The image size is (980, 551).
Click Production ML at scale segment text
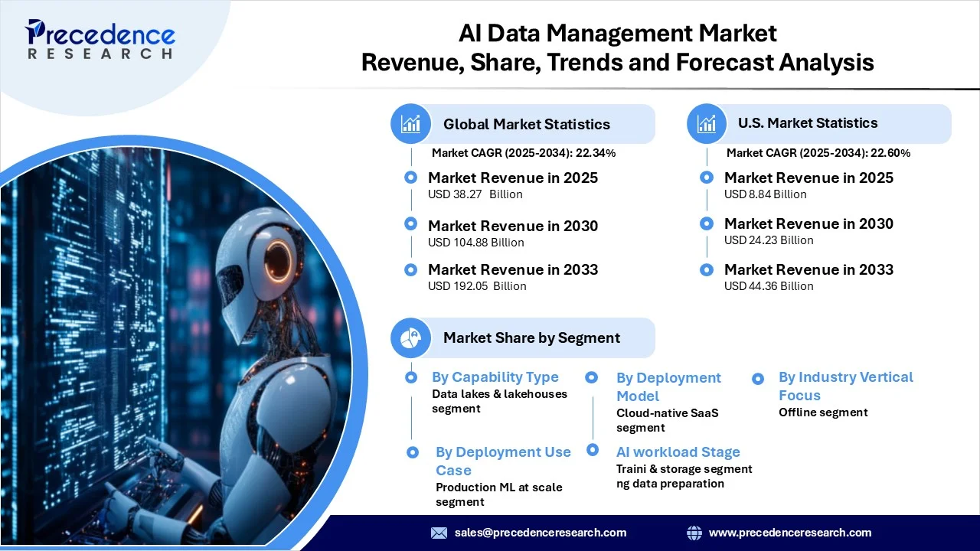coord(498,494)
